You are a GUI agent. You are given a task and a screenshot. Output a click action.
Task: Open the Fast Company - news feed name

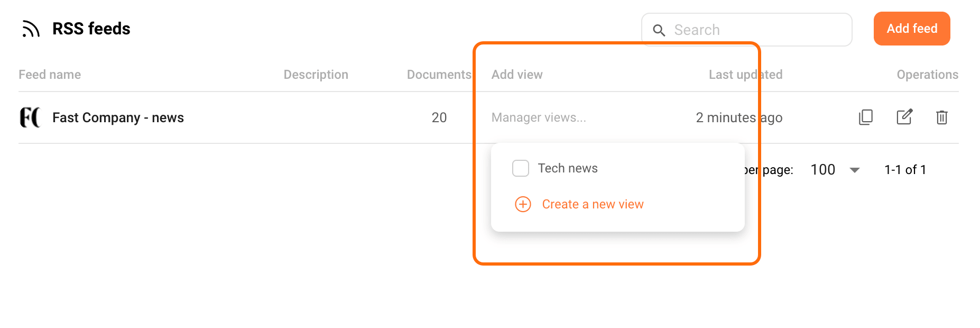[x=118, y=117]
